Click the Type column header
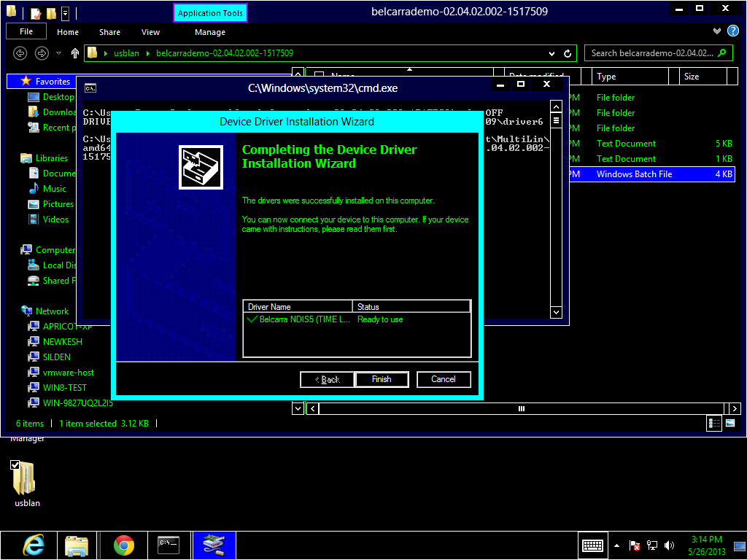 (x=630, y=77)
